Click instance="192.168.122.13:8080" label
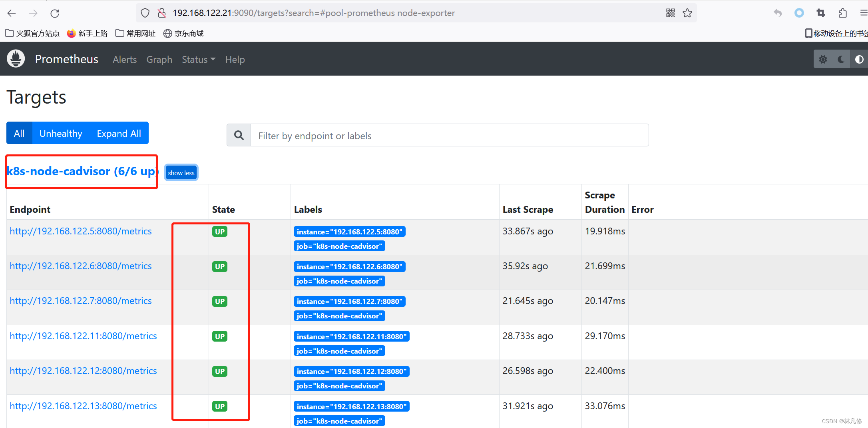868x428 pixels. [352, 406]
